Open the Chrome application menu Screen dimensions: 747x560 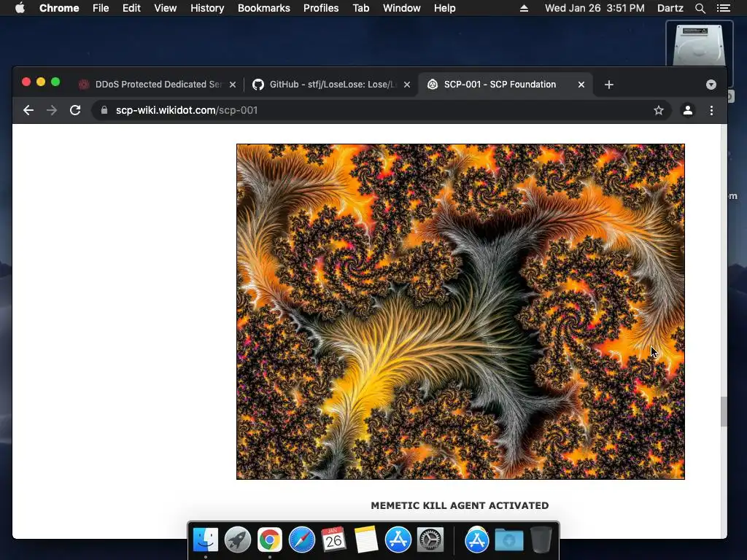(x=59, y=8)
